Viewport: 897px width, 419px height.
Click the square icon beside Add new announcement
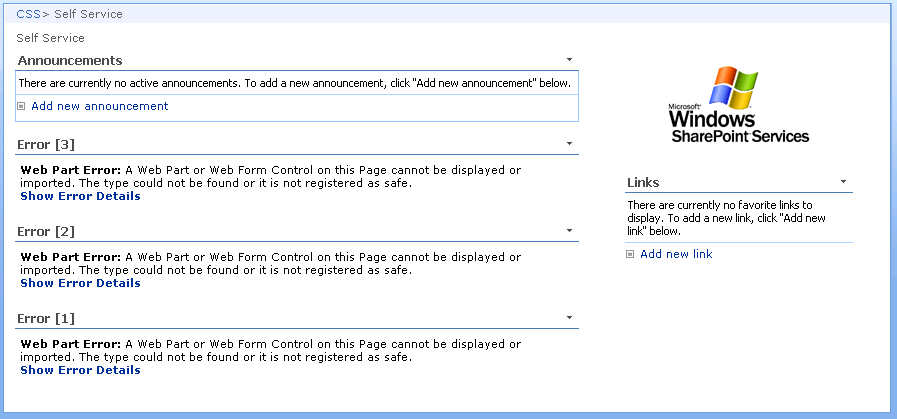(x=22, y=106)
